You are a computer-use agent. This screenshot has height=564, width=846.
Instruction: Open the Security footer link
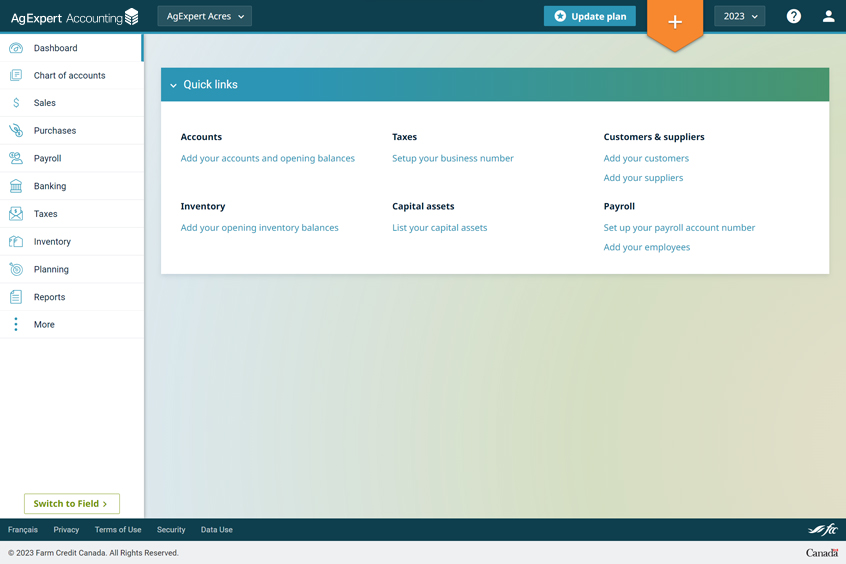tap(171, 529)
